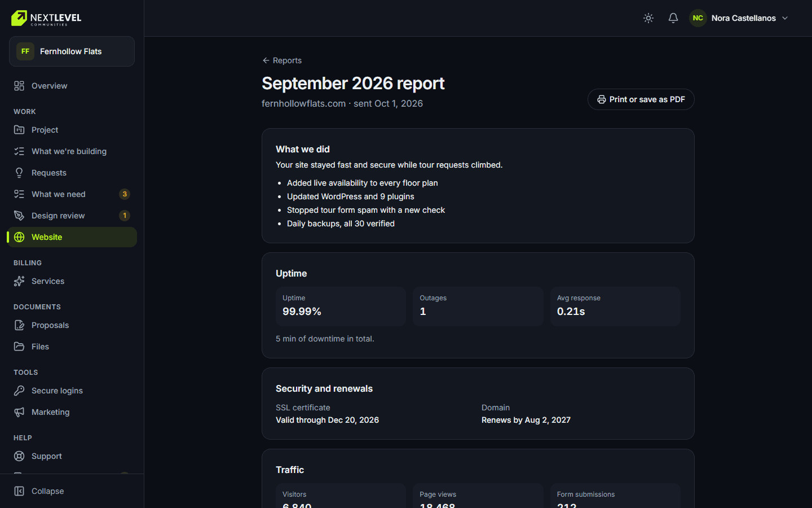Image resolution: width=812 pixels, height=508 pixels.
Task: Click the Avg response 0.21s card
Action: (615, 306)
